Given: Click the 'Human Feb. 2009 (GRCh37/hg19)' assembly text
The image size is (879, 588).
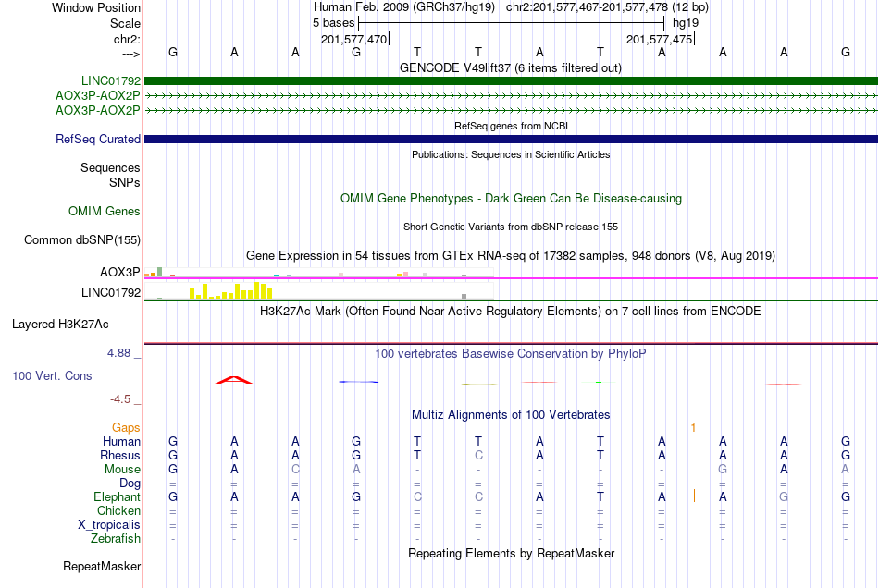Looking at the screenshot, I should tap(404, 7).
